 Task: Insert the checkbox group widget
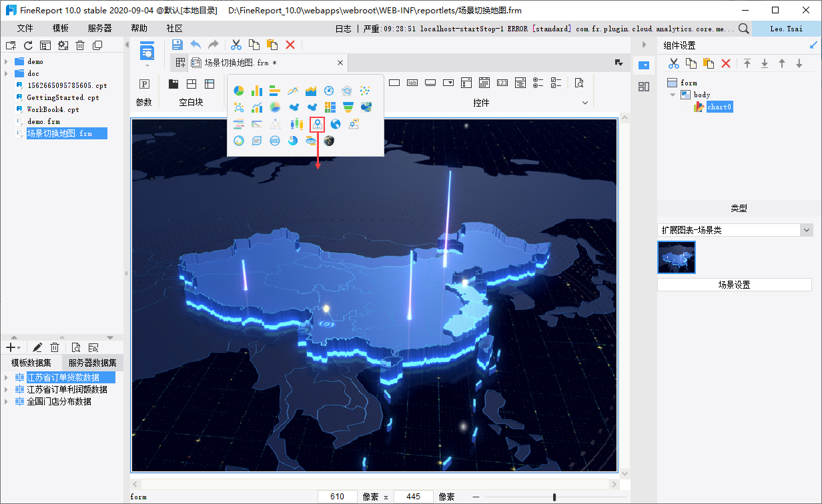[556, 83]
